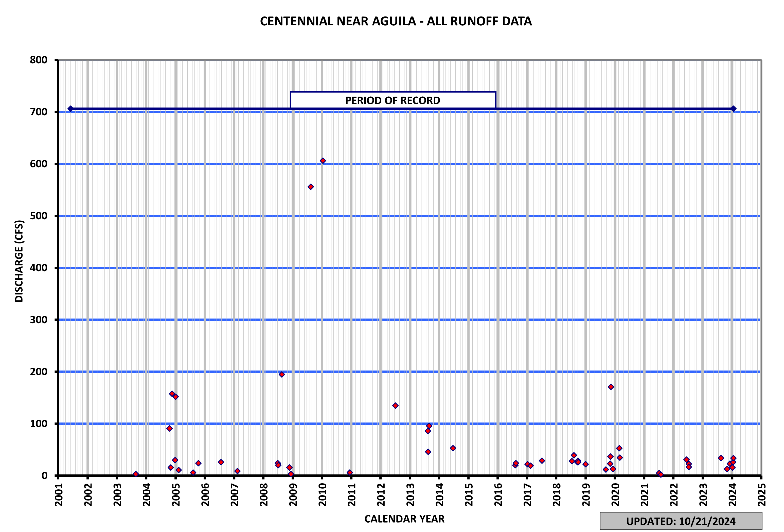
Task: Click the period of record end marker in 2024
Action: (x=733, y=109)
